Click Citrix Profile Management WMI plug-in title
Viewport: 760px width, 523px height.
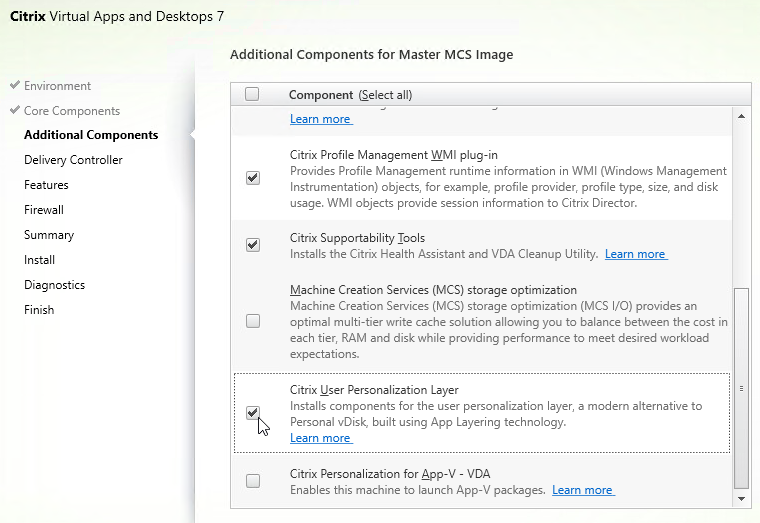click(x=394, y=155)
